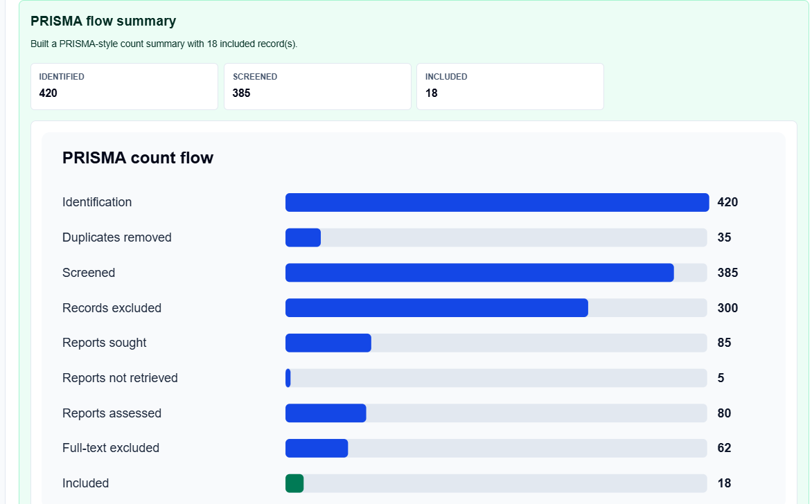
Task: Click the SCREENED 385 summary card
Action: point(317,87)
